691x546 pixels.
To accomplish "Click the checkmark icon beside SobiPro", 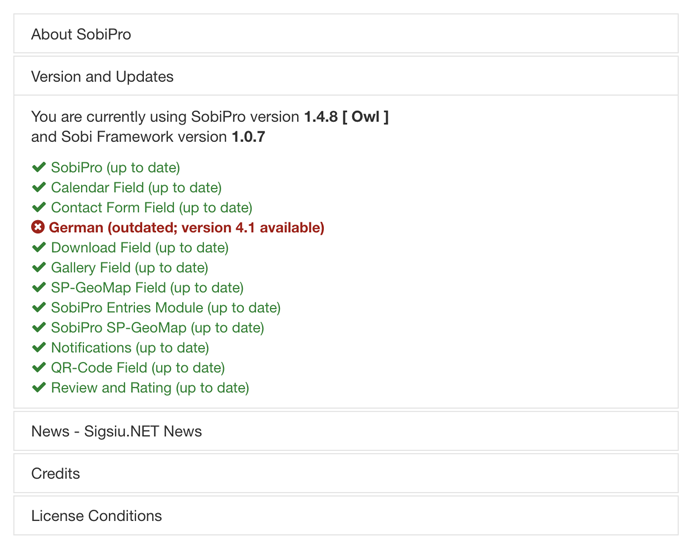I will click(39, 168).
